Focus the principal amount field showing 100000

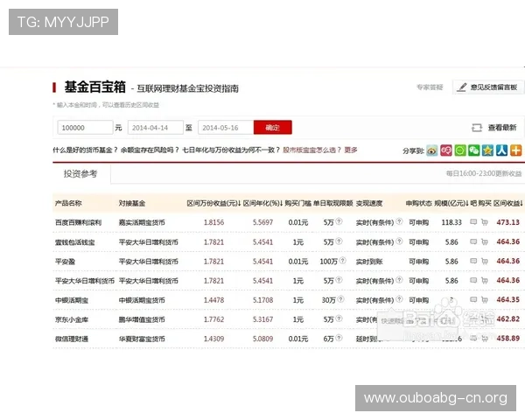point(85,128)
